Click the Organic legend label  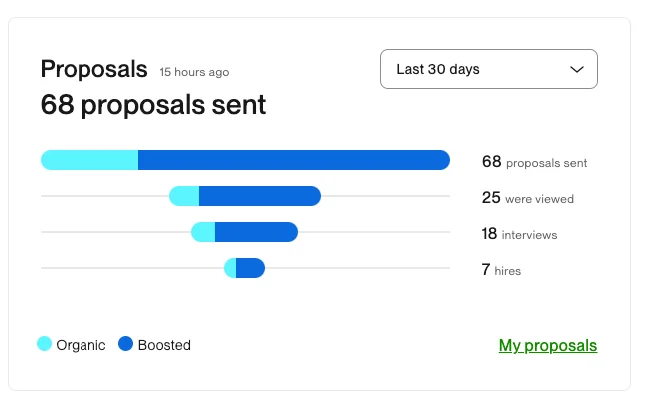point(81,345)
